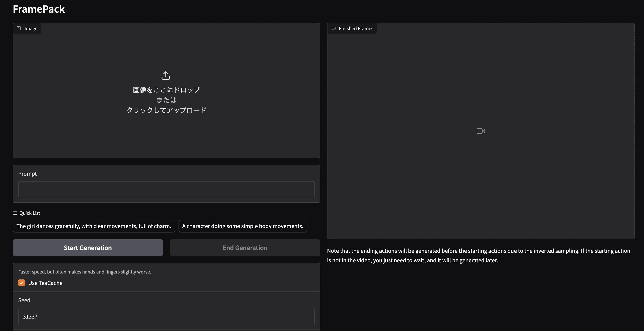Click the upload arrow icon in Image panel
Screen dimensions: 644x331
[x=166, y=75]
